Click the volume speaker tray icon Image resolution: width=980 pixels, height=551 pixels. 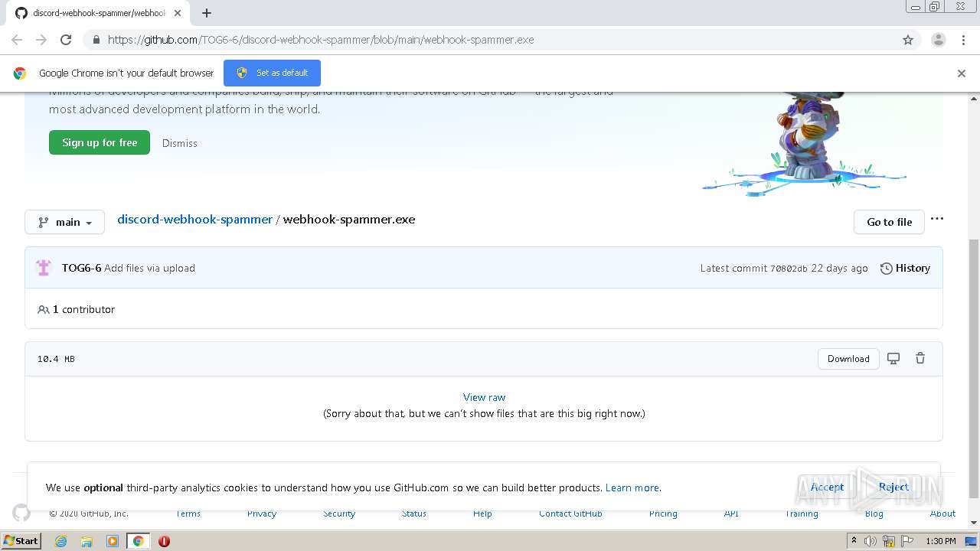pyautogui.click(x=871, y=541)
